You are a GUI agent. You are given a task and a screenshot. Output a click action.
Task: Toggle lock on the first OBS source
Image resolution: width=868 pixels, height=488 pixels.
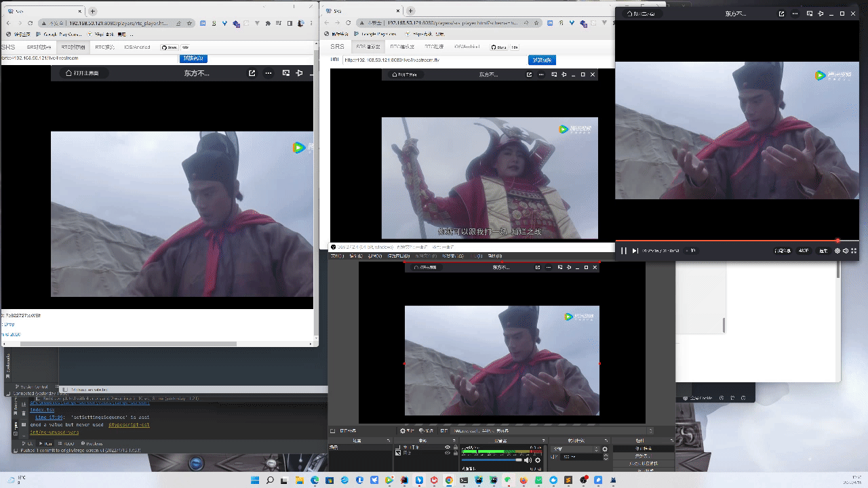click(x=454, y=447)
